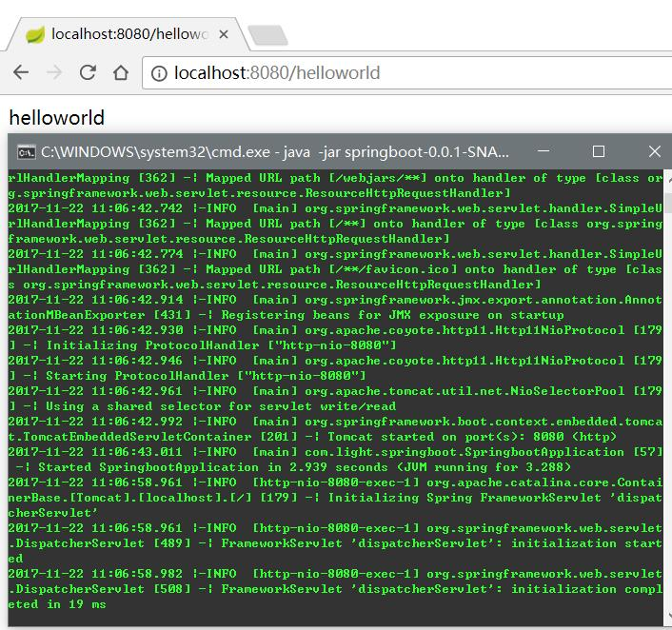Click the helloworld text on the page

tap(56, 118)
